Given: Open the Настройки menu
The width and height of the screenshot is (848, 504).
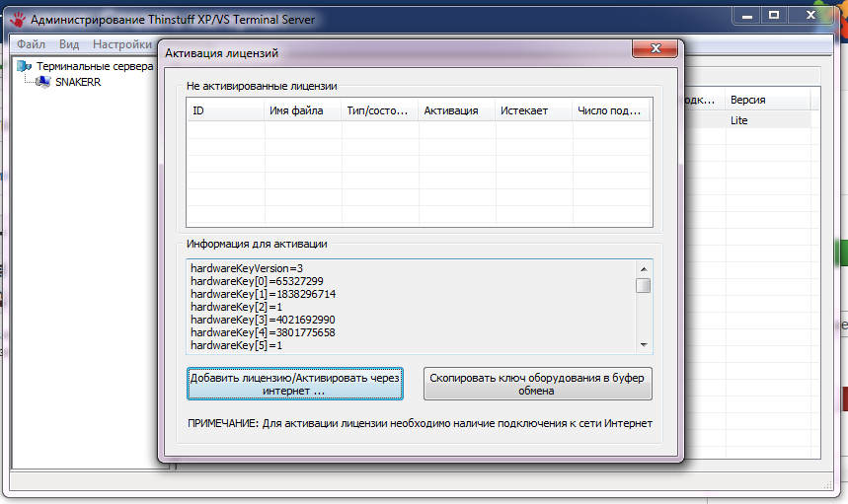Looking at the screenshot, I should click(122, 44).
